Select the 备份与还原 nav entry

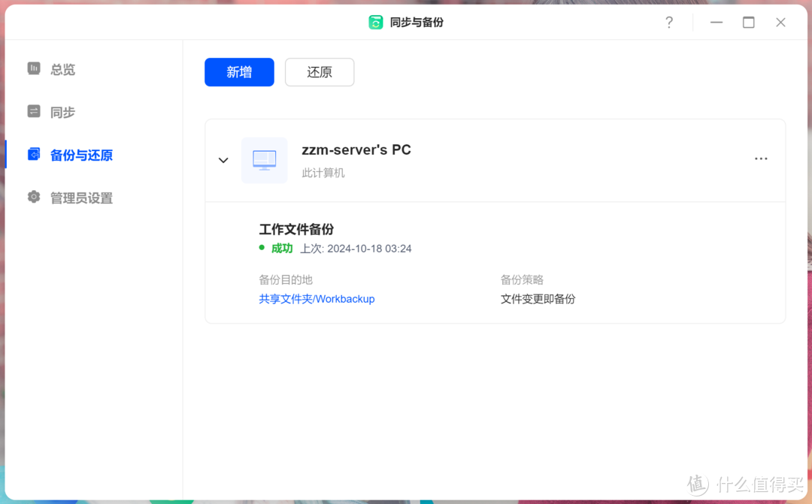point(81,154)
